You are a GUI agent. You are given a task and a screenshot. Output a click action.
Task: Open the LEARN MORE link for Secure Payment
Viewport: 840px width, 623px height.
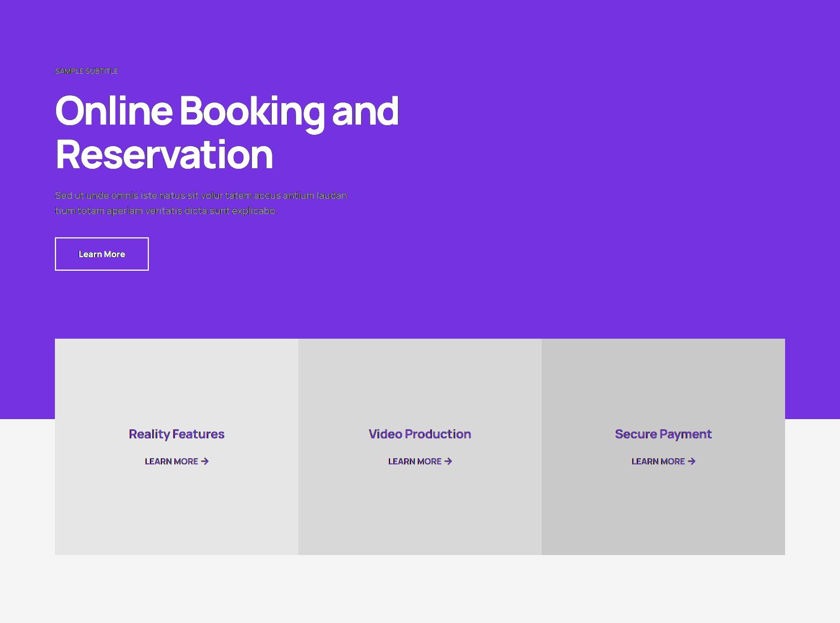[x=658, y=462]
